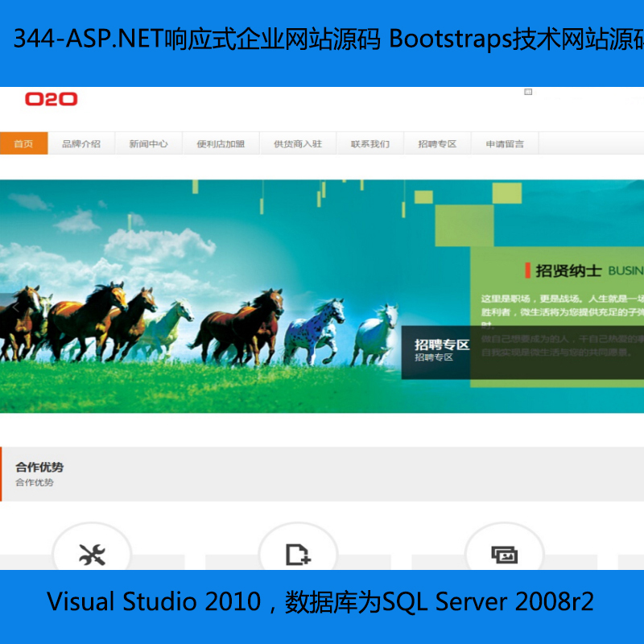Image resolution: width=644 pixels, height=644 pixels.
Task: Click the image gallery circle icon
Action: tap(504, 554)
